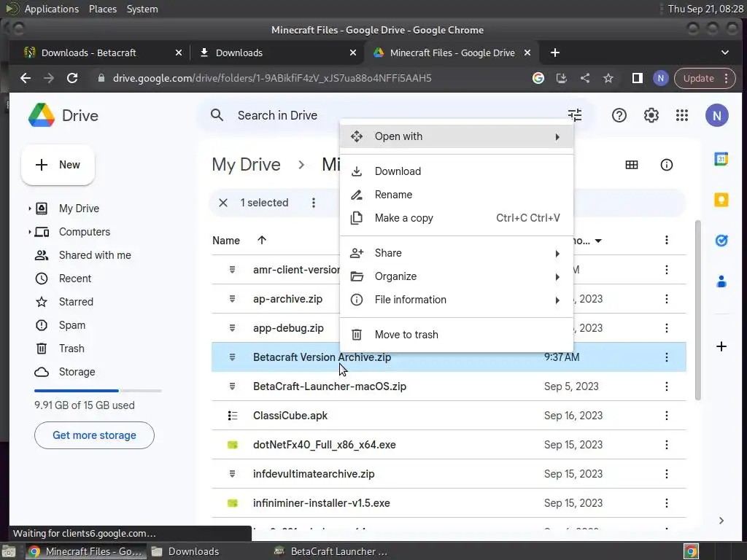Image resolution: width=747 pixels, height=560 pixels.
Task: Click the storage usage bar
Action: pyautogui.click(x=98, y=391)
